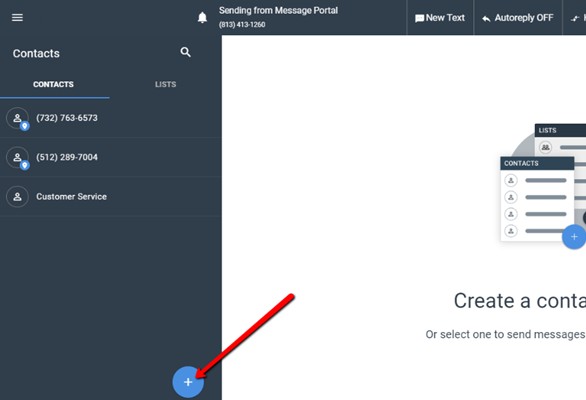
Task: Click the New Text chat icon
Action: pyautogui.click(x=419, y=18)
